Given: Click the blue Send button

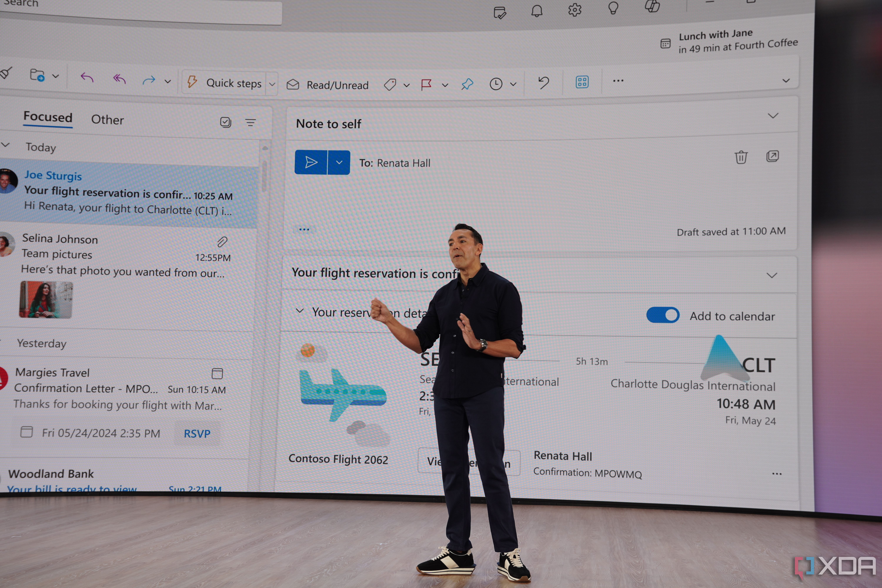Looking at the screenshot, I should pyautogui.click(x=311, y=162).
